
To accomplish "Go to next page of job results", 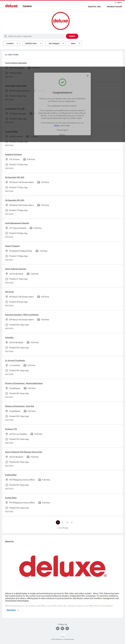I will tap(72, 522).
